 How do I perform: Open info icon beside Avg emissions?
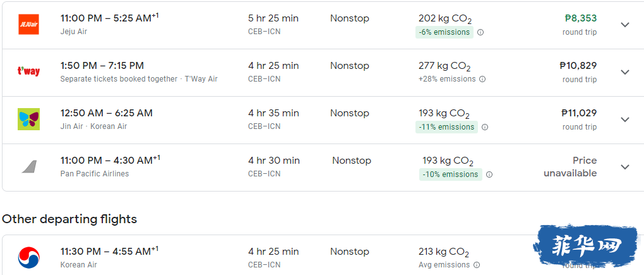coord(477,265)
